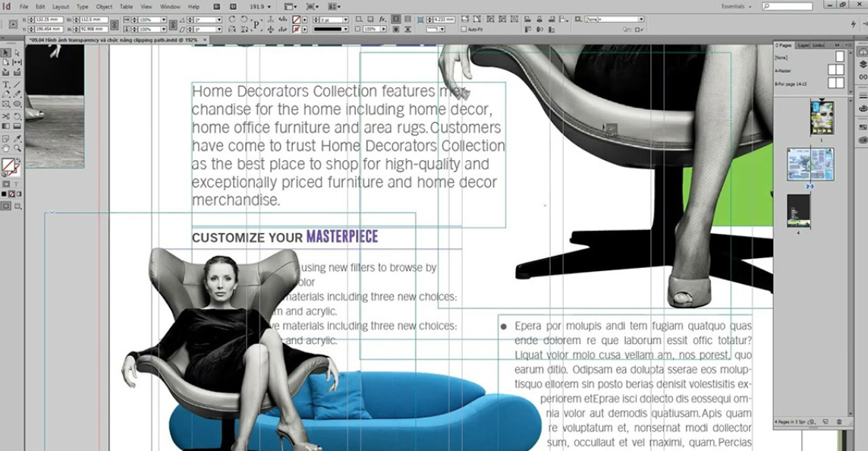
Task: Switch to Normal view mode in tools panel
Action: click(x=5, y=206)
